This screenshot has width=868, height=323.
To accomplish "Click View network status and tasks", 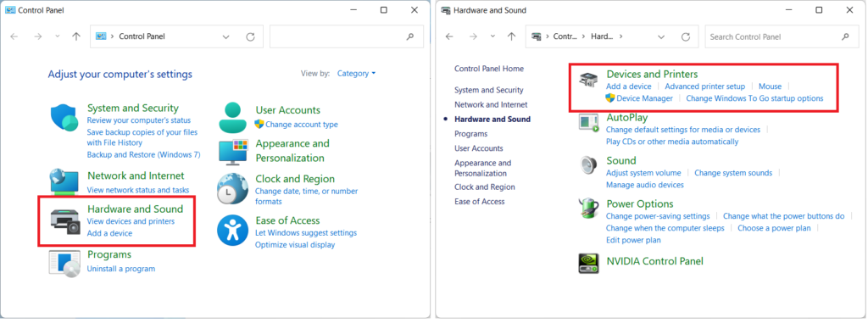I will [x=138, y=190].
